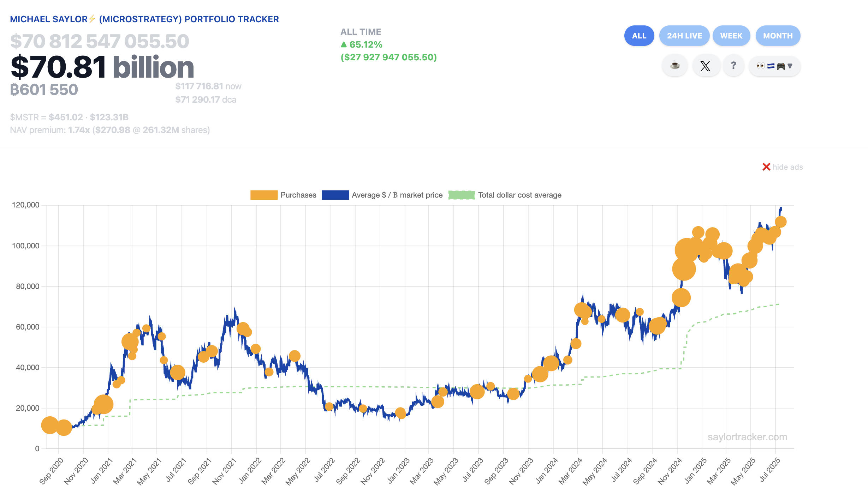
Task: Toggle the Average $ / ₿ market price series
Action: coord(397,195)
